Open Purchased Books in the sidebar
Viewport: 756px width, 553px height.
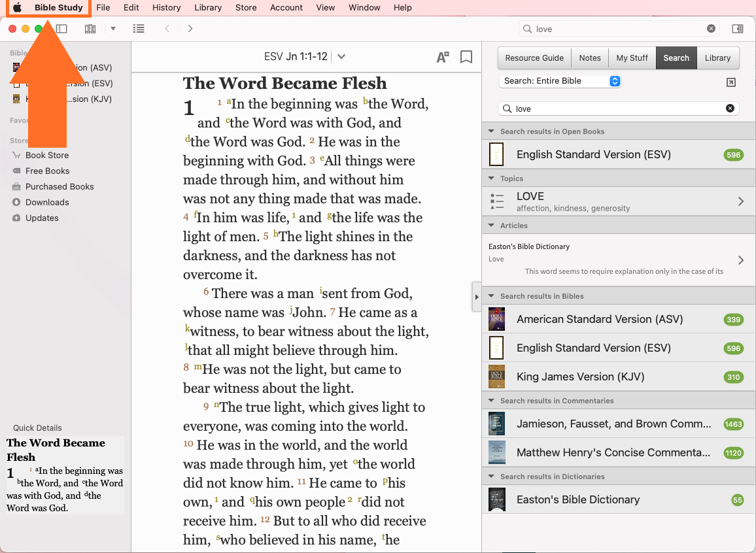pos(60,186)
